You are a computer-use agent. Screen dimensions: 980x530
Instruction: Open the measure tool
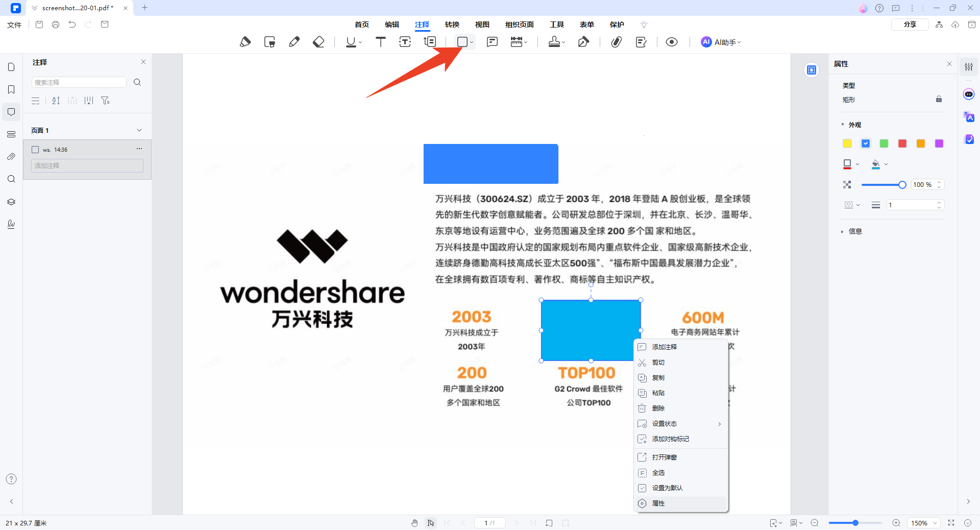pos(517,42)
